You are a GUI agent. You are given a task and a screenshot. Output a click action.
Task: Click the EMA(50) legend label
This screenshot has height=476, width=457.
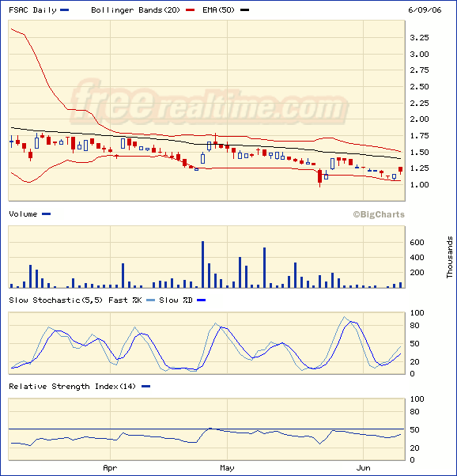point(219,10)
